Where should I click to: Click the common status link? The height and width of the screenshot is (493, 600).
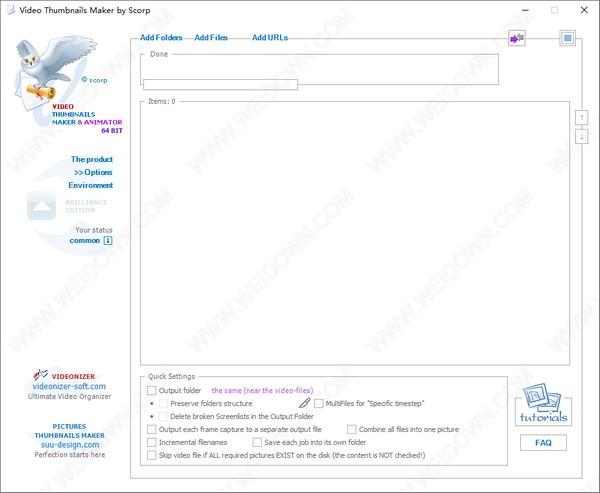85,241
